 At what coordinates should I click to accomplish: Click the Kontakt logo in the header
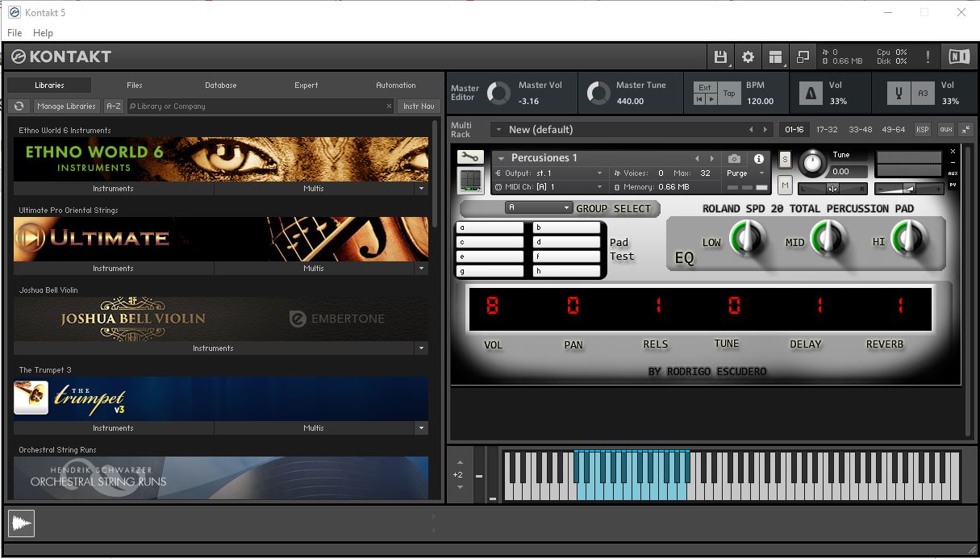[x=61, y=56]
